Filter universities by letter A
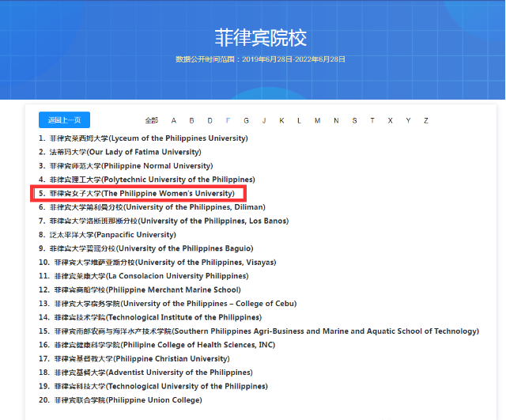 coord(173,121)
